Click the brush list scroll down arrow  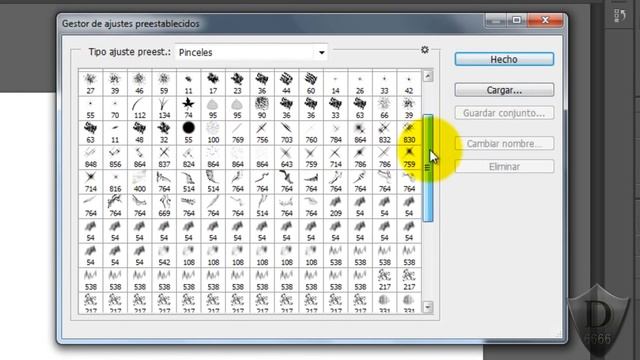pos(428,307)
